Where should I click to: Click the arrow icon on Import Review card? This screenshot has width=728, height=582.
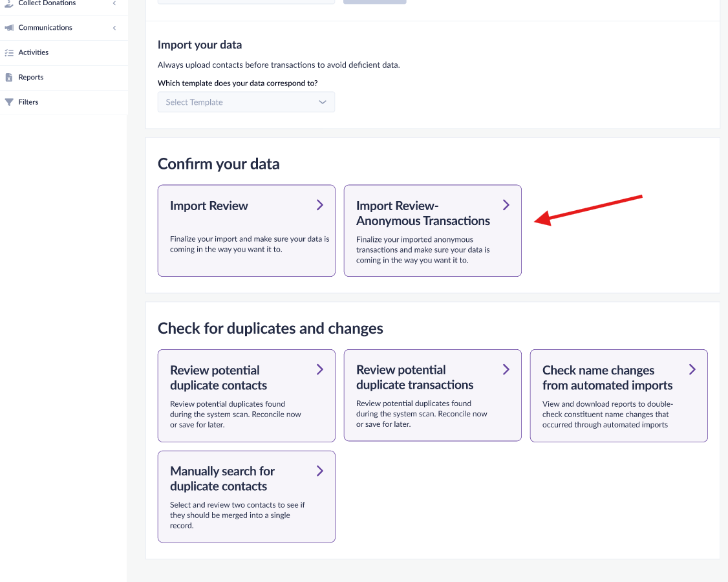319,205
